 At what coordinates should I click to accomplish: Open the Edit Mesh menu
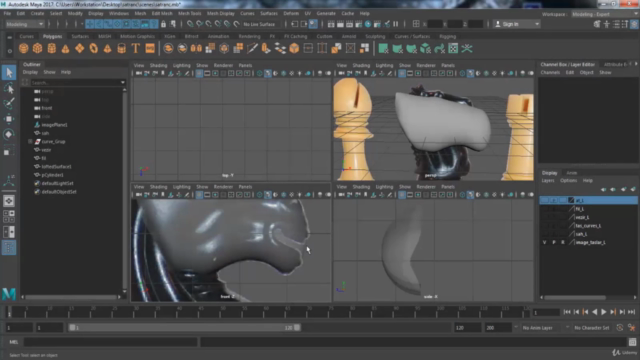pos(162,13)
